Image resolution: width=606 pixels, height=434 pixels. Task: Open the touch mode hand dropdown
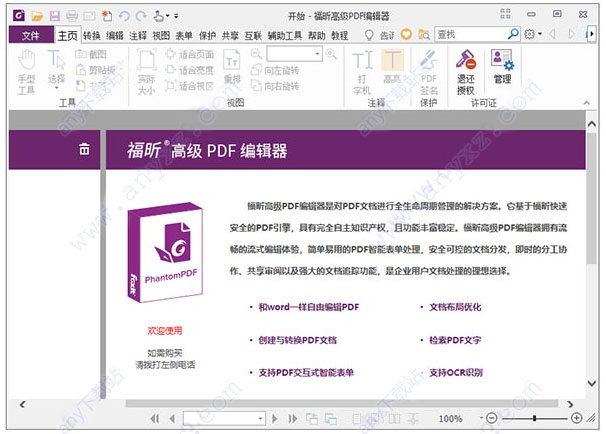click(x=161, y=16)
